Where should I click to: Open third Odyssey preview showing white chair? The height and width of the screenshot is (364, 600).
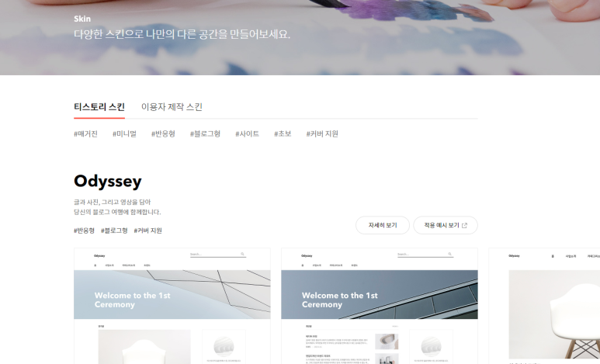click(x=545, y=306)
